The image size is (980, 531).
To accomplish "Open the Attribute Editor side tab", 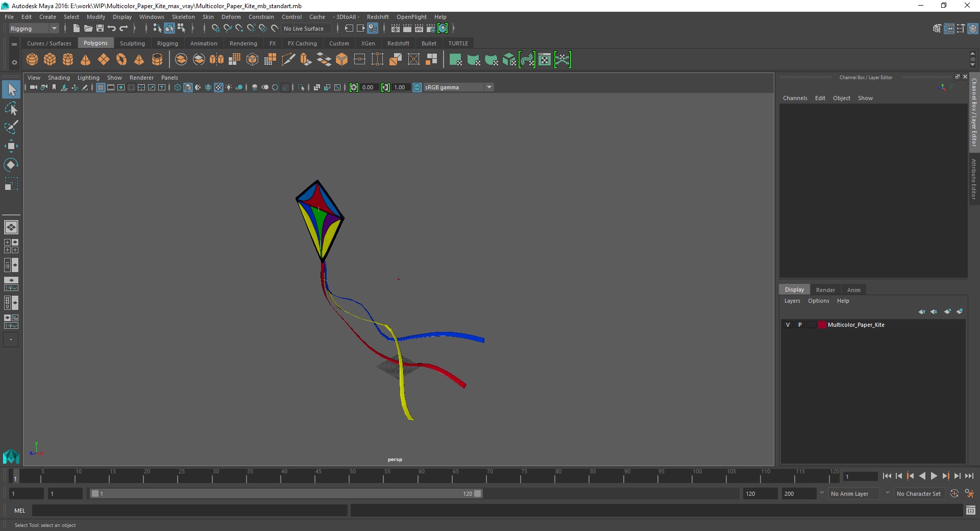I will [x=974, y=179].
